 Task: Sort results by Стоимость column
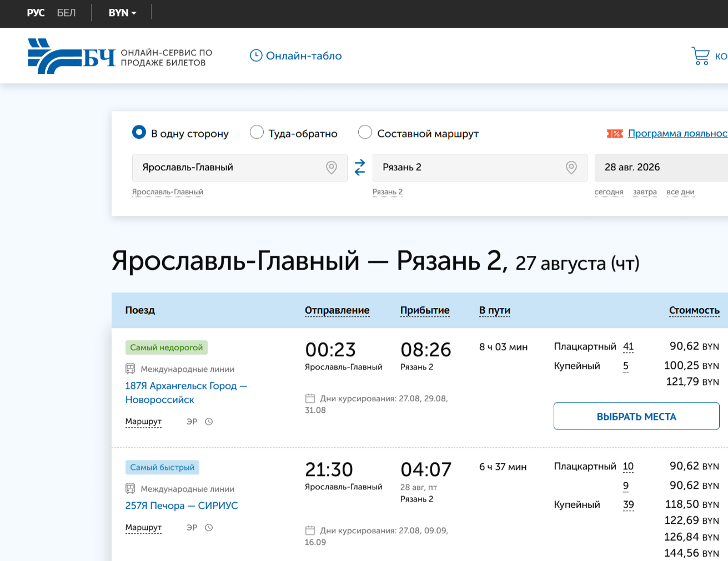tap(694, 310)
